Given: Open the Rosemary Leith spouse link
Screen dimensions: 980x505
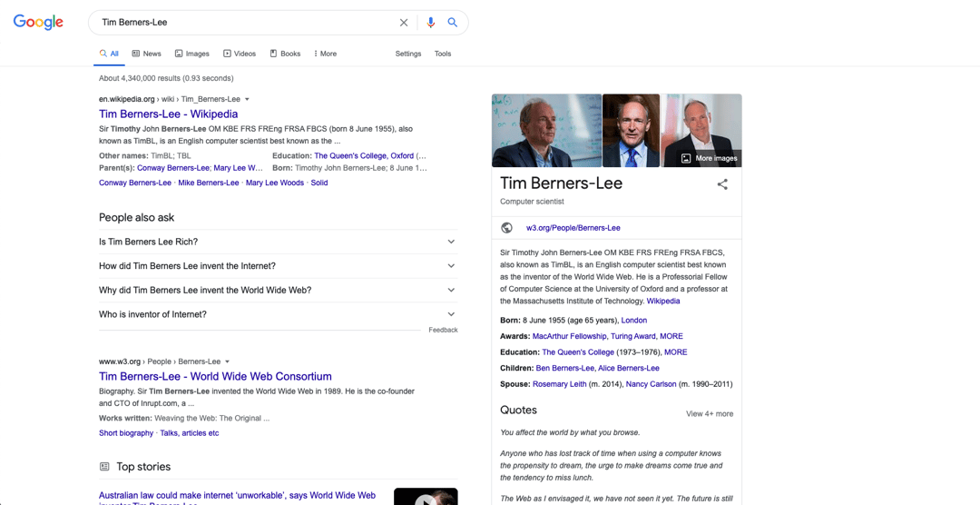Looking at the screenshot, I should 559,384.
